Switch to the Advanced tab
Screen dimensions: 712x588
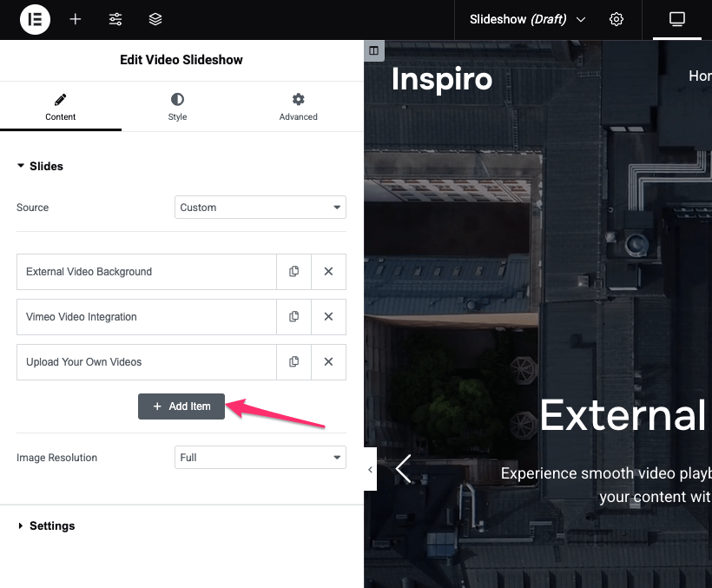coord(298,107)
